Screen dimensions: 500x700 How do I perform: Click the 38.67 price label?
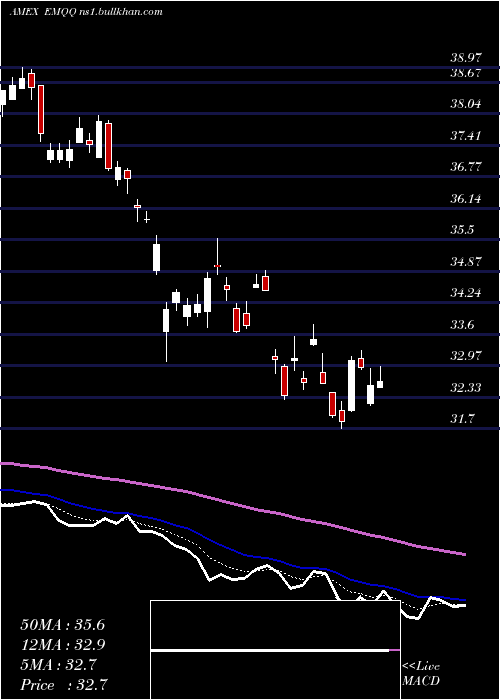466,73
